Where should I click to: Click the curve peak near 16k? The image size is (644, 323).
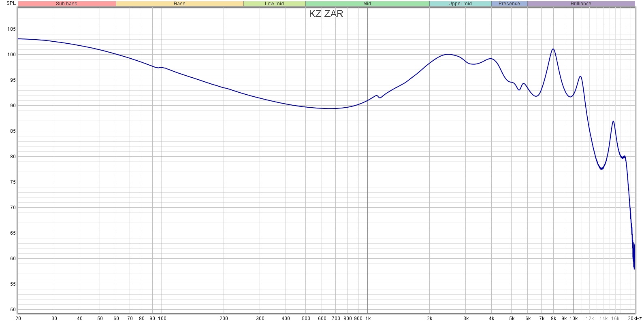pos(613,121)
